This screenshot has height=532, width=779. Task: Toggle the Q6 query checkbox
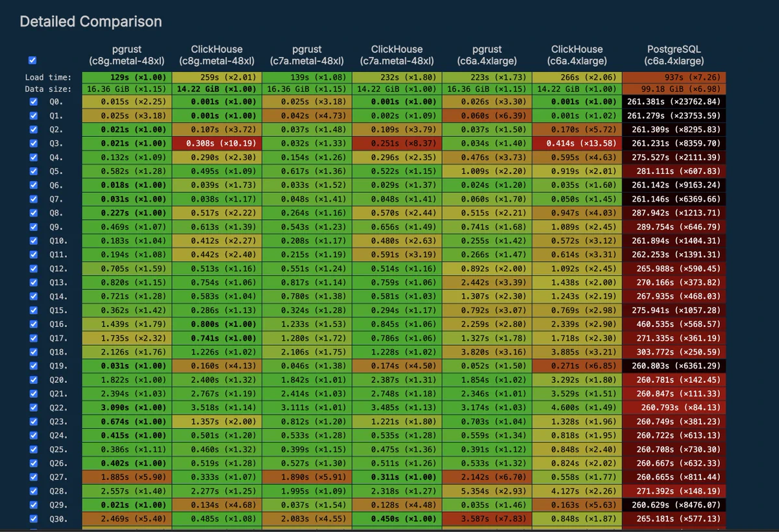[33, 185]
